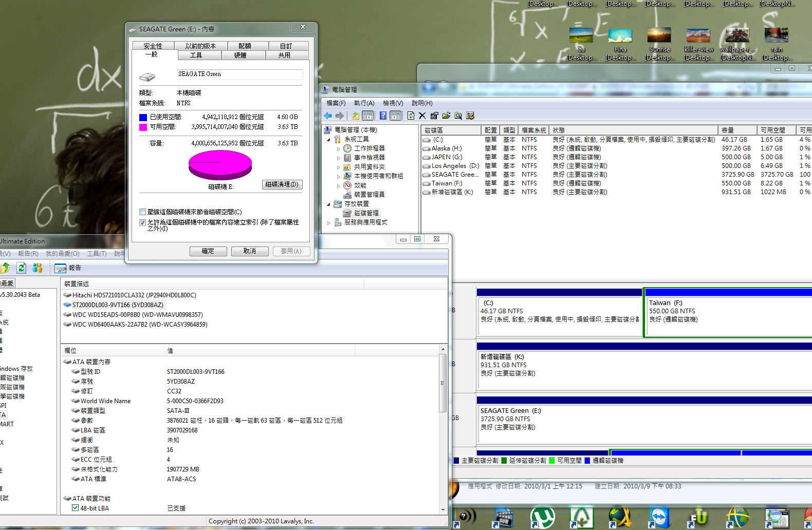Open the 報告 report button in EVEREST
The height and width of the screenshot is (530, 812).
coord(68,268)
